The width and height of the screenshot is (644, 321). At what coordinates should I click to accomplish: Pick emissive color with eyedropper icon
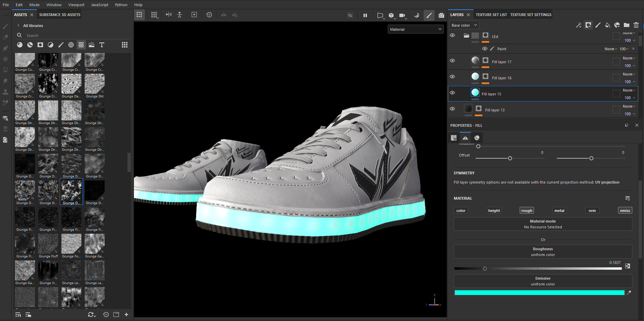point(629,293)
